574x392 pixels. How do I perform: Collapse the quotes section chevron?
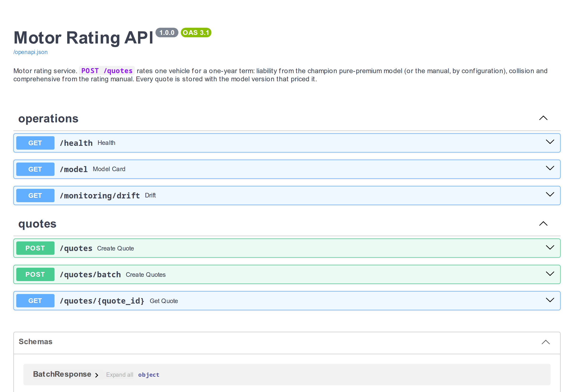pyautogui.click(x=543, y=224)
